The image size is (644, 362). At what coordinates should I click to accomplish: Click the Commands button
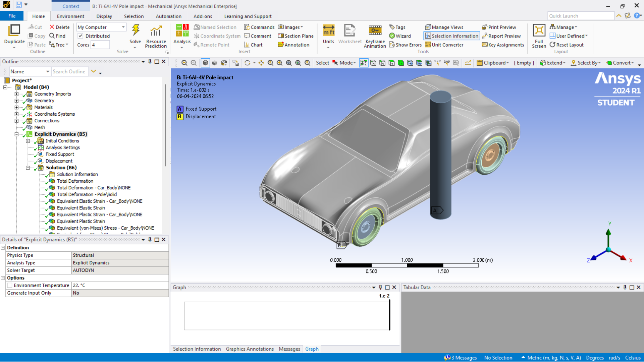pos(259,27)
